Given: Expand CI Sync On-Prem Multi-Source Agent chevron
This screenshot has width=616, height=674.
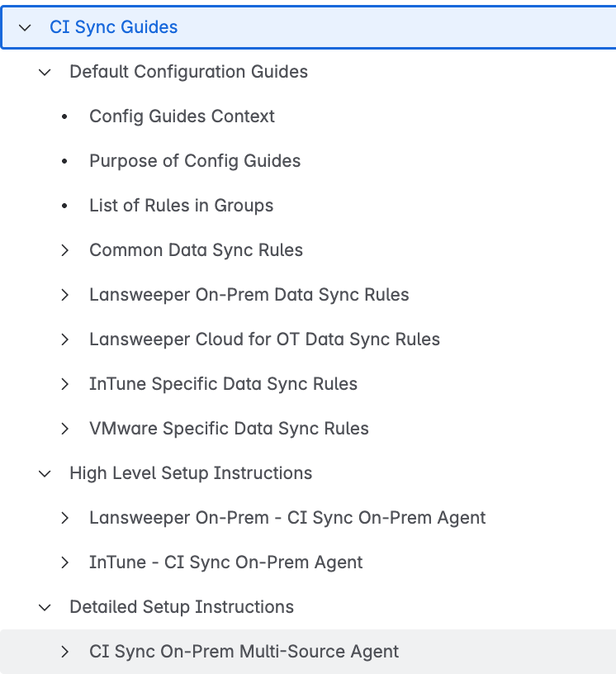Looking at the screenshot, I should point(65,652).
